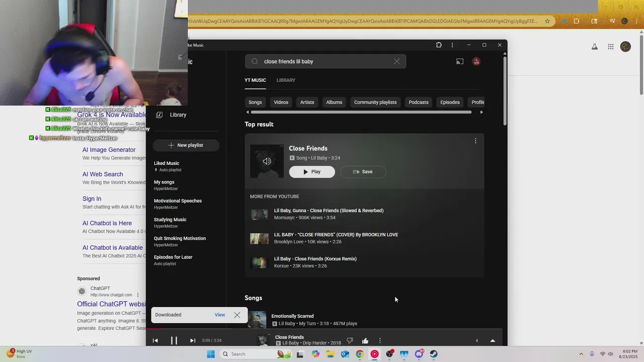Screen dimensions: 644x362
Task: Click the close friends lil baby search field
Action: [x=326, y=61]
